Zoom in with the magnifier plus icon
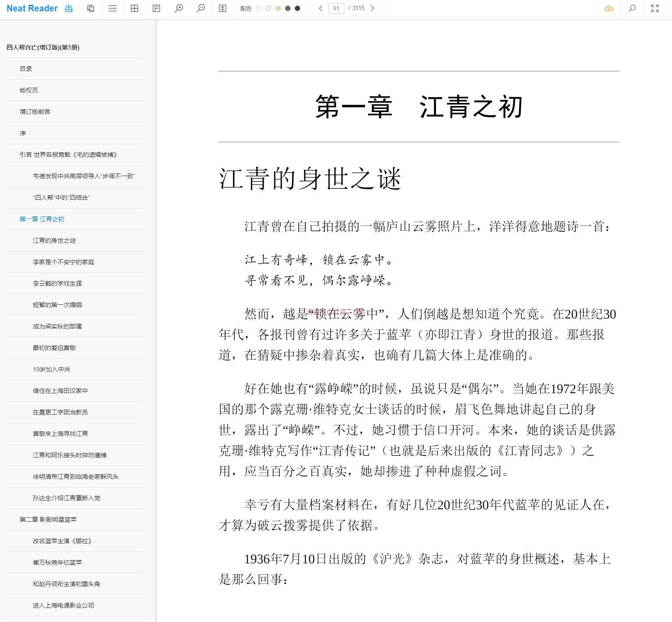This screenshot has height=622, width=672. click(179, 8)
